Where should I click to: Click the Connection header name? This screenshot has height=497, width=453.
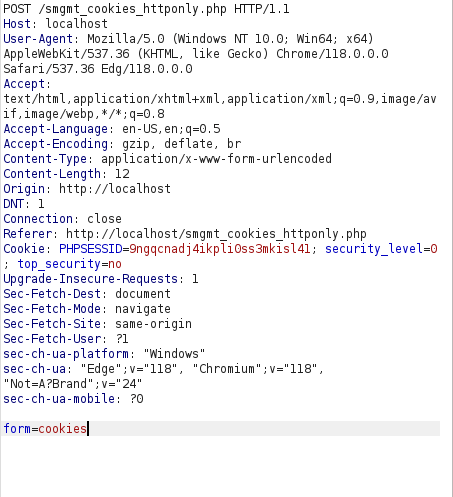[x=38, y=219]
